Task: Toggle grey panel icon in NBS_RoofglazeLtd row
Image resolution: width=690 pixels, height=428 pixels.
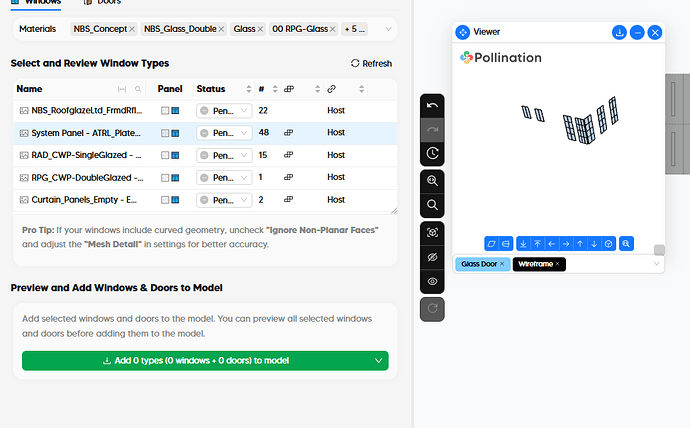Action: click(x=165, y=111)
